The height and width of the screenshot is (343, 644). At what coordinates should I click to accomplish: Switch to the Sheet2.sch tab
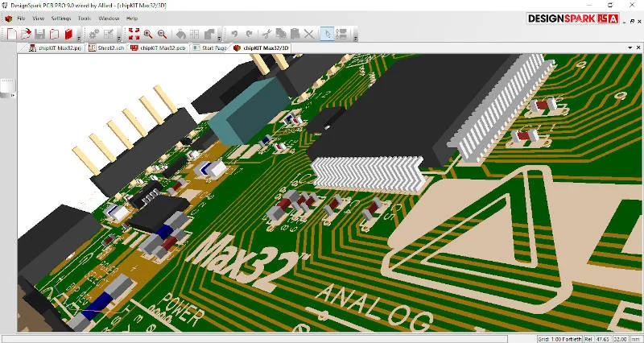(106, 48)
